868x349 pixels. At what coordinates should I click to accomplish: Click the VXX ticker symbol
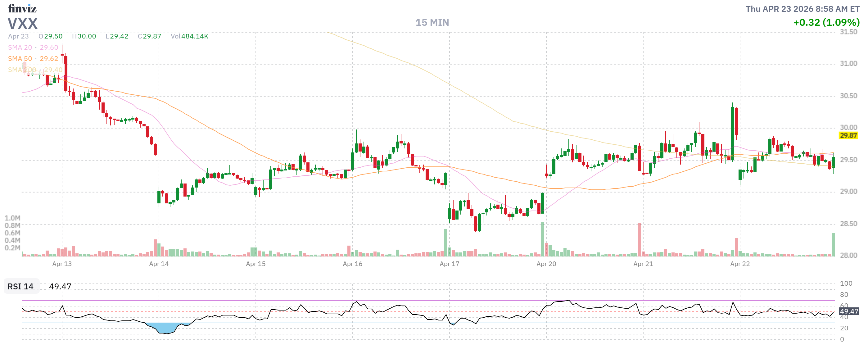(x=23, y=24)
